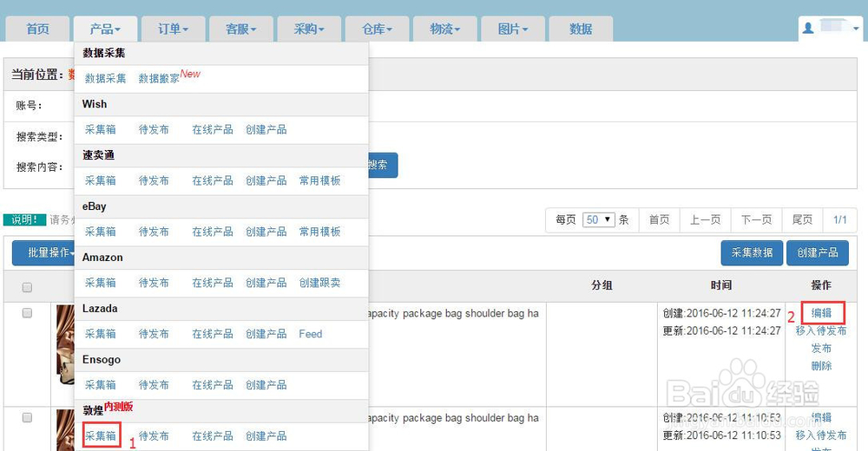Click 编辑 for product created 11:24:27
Screen dimensions: 868x451
pyautogui.click(x=821, y=313)
